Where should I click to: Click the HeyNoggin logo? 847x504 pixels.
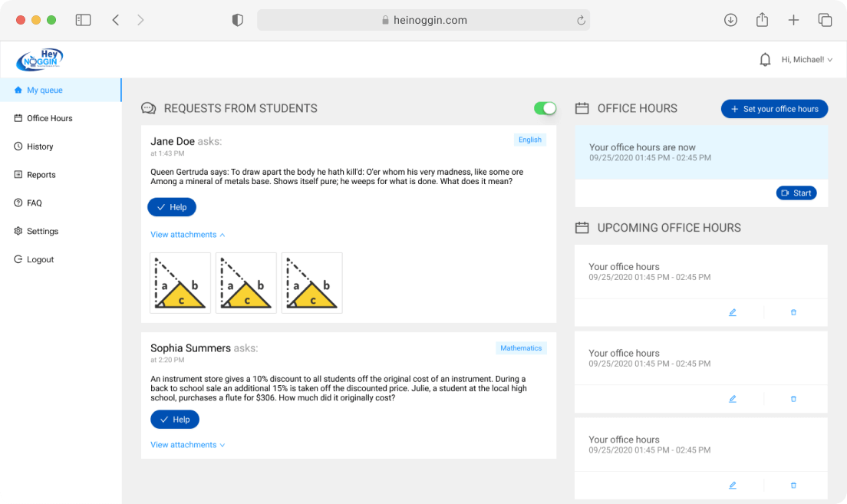40,59
